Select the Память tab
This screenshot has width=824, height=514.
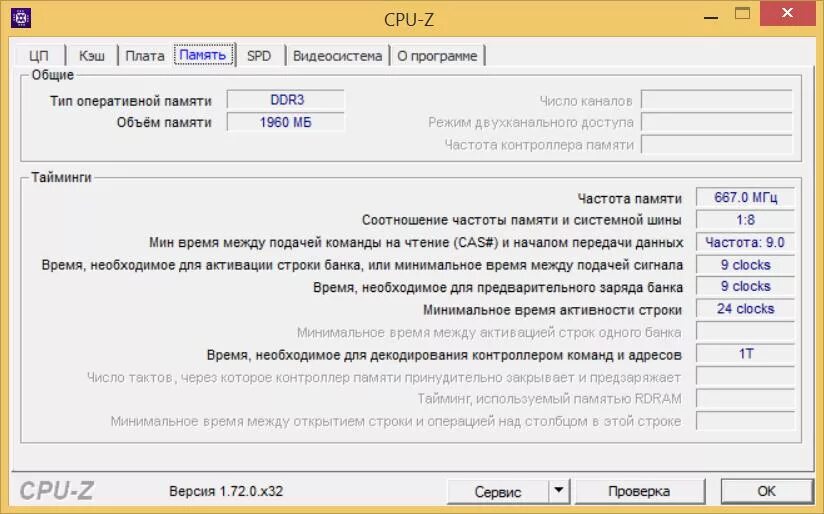[x=203, y=55]
